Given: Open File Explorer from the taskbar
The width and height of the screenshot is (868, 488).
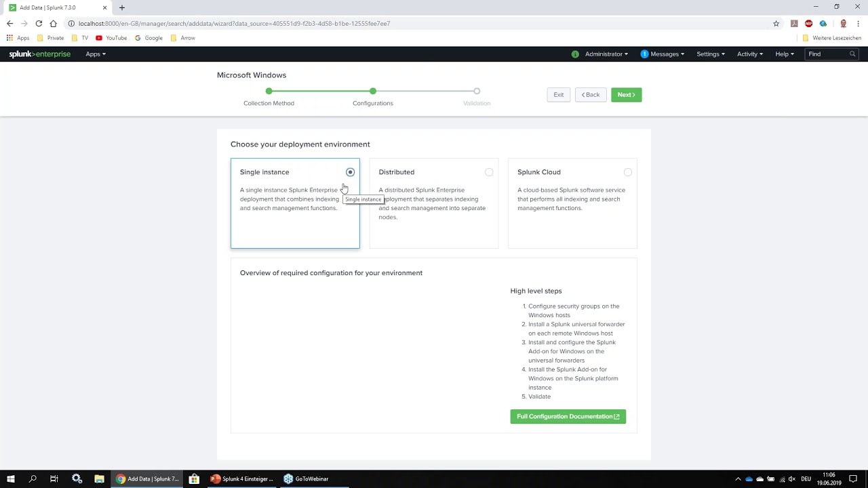Looking at the screenshot, I should (99, 479).
